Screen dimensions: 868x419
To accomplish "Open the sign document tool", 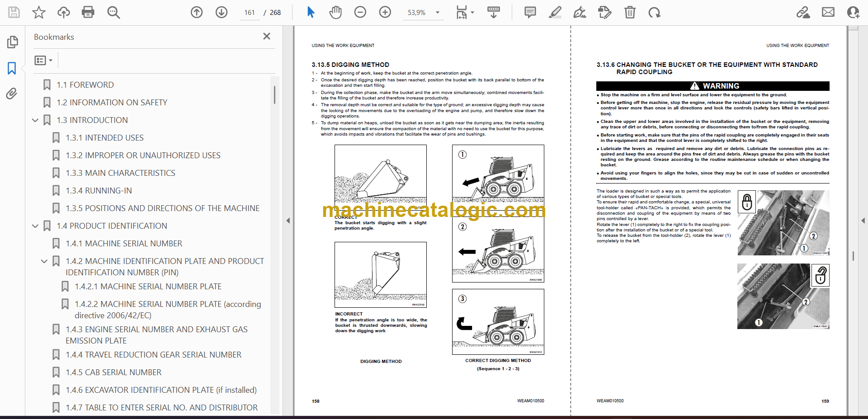I will coord(580,12).
